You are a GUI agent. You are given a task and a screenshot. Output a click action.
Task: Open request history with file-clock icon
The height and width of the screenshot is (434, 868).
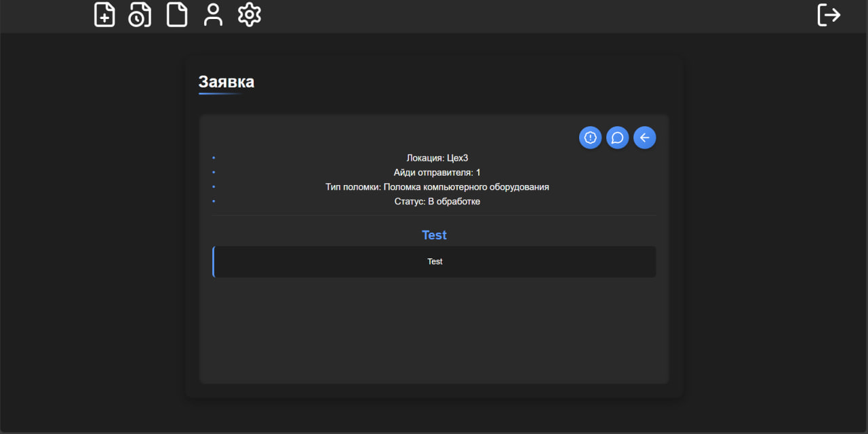tap(140, 15)
